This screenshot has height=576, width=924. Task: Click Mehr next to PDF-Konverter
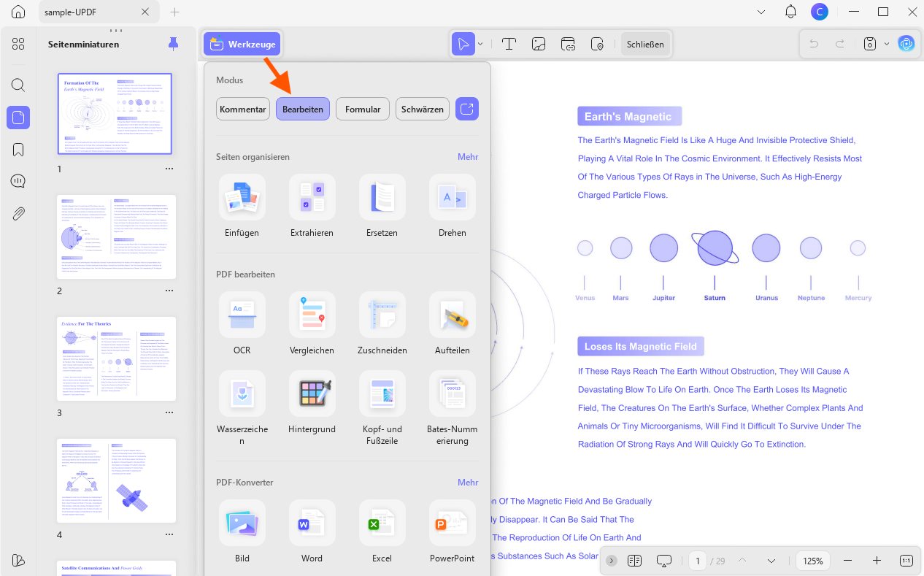point(468,482)
